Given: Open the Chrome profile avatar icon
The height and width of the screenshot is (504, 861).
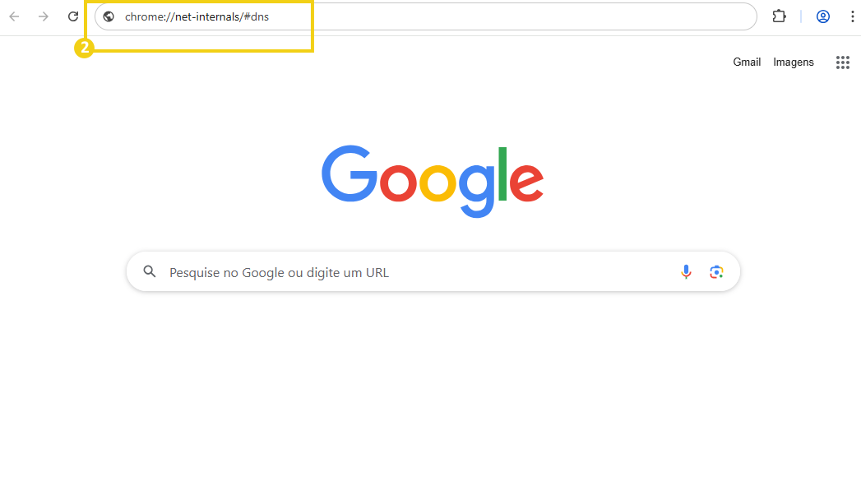Looking at the screenshot, I should coord(822,16).
